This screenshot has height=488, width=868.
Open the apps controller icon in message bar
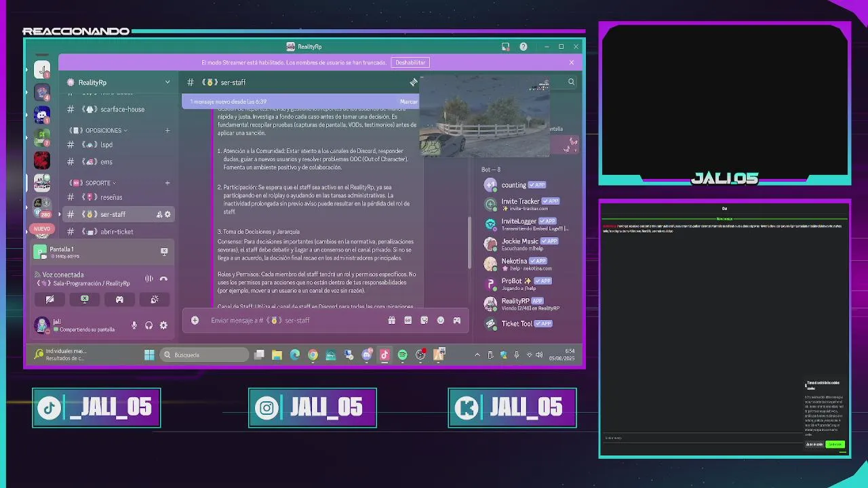[456, 320]
